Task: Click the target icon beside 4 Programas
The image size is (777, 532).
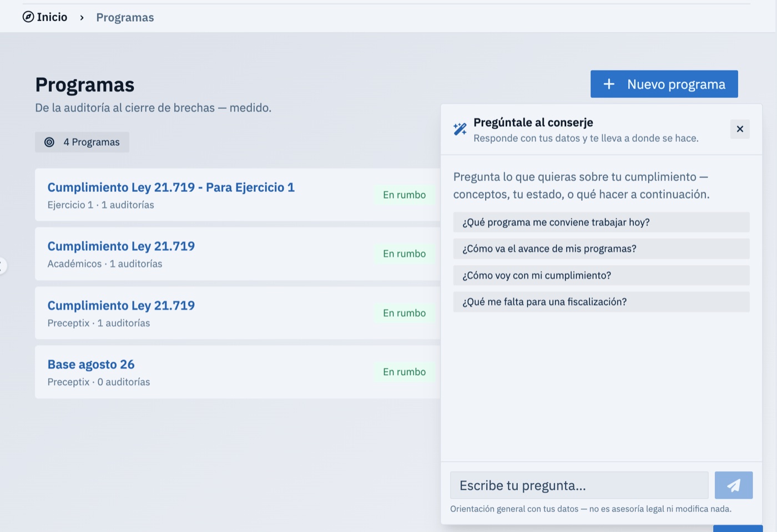Action: tap(49, 142)
